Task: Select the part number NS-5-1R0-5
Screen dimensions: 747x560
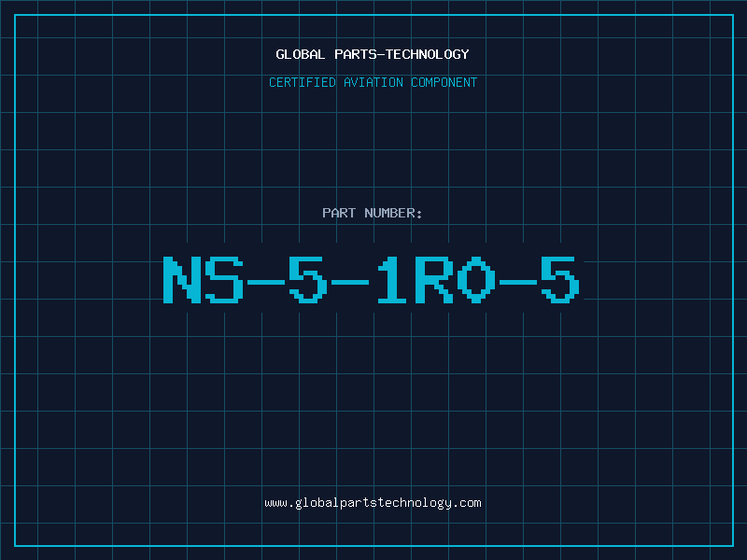Action: tap(372, 280)
